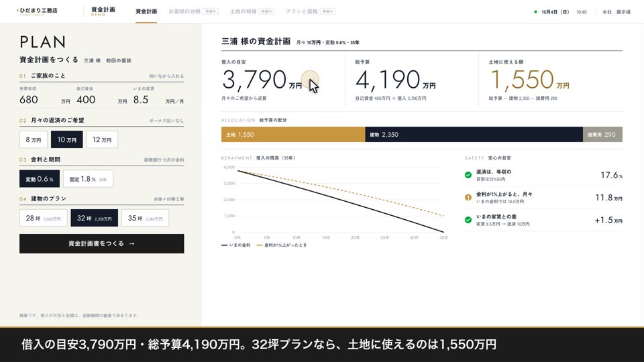Select the 28坪 building plan
The width and height of the screenshot is (644, 362).
[x=43, y=219]
